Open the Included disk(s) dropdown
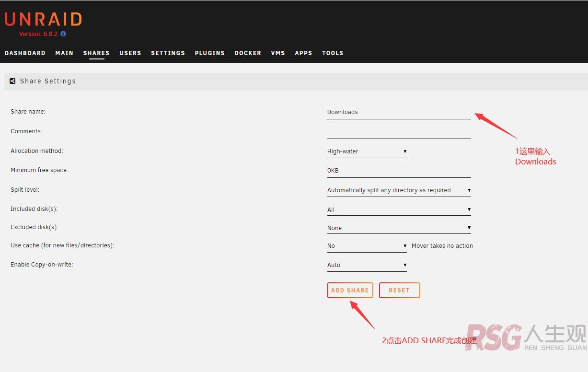The height and width of the screenshot is (372, 588). 399,209
